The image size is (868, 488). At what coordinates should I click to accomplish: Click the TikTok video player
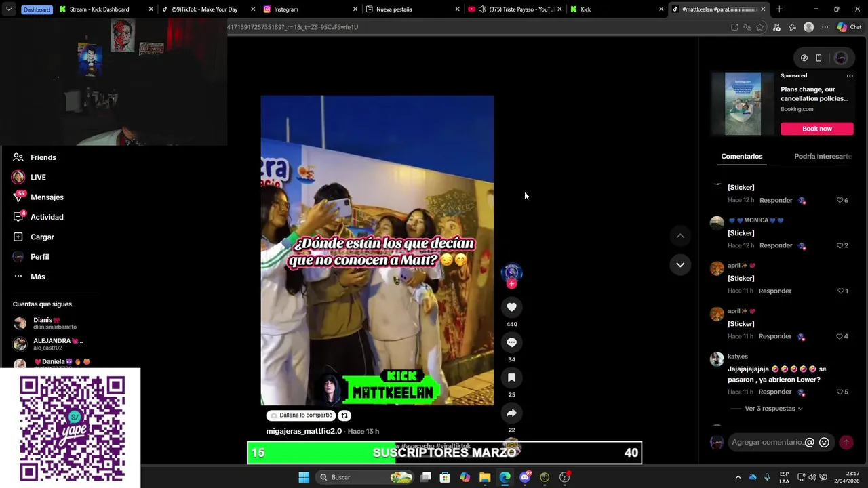click(x=377, y=250)
